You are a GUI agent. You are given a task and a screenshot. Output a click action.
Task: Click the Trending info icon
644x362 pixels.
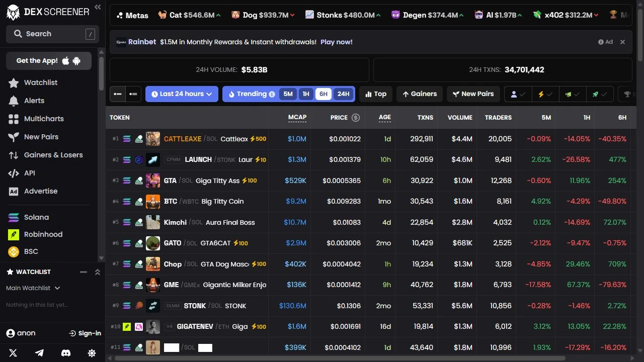pos(272,94)
